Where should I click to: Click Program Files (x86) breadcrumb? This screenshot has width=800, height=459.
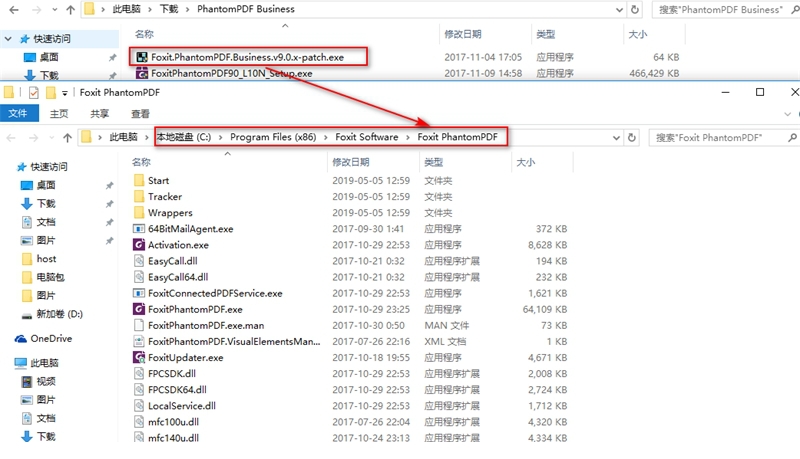pos(273,137)
